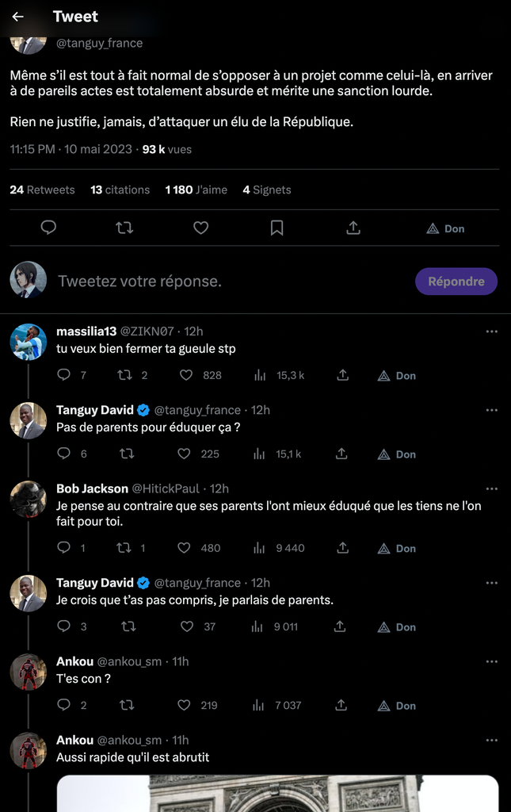The height and width of the screenshot is (812, 511).
Task: Open more options on Bob Jackson's reply
Action: click(x=491, y=488)
